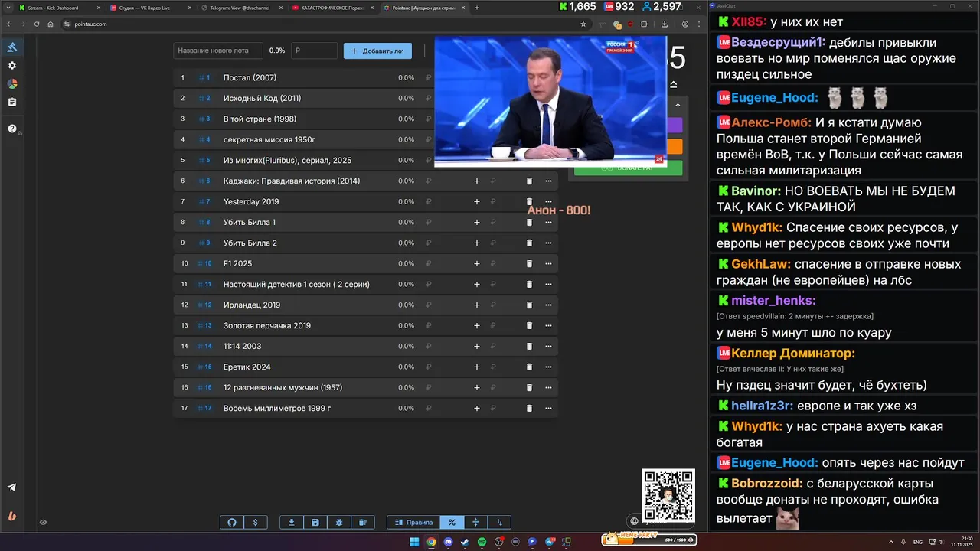Click plus on Ирландец 2019 row
This screenshot has width=980, height=551.
(476, 305)
